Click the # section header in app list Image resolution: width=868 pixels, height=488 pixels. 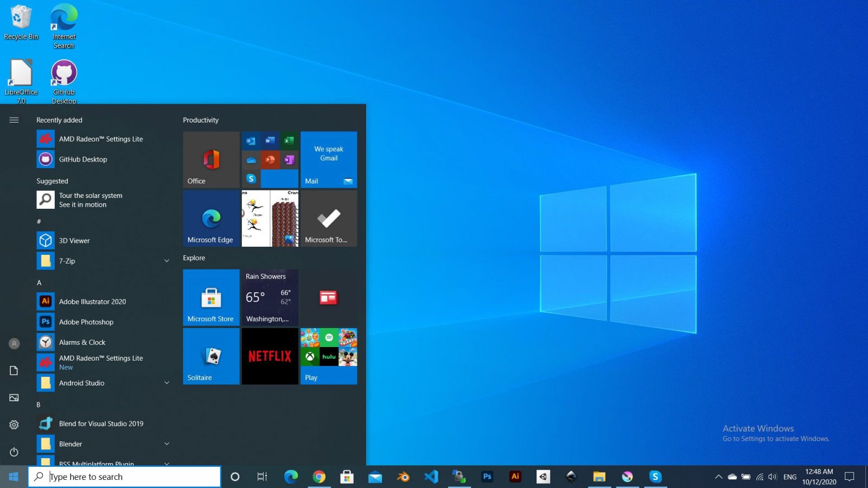coord(39,221)
